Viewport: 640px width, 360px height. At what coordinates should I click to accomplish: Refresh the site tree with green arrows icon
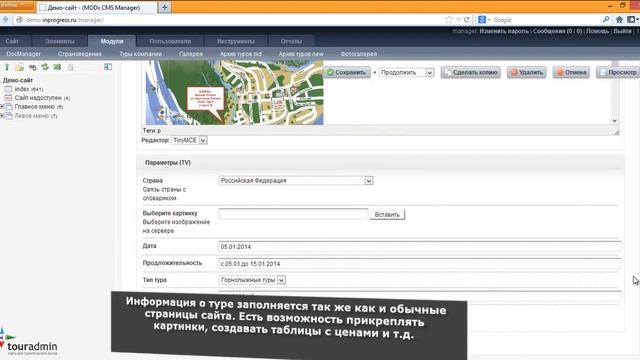(x=45, y=67)
